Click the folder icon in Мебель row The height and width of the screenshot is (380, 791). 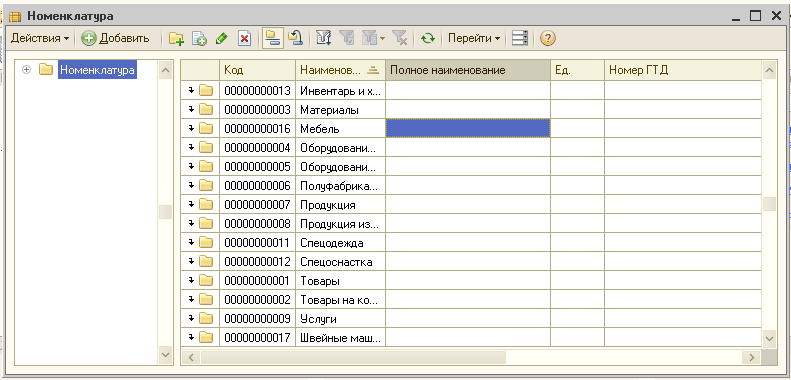206,128
